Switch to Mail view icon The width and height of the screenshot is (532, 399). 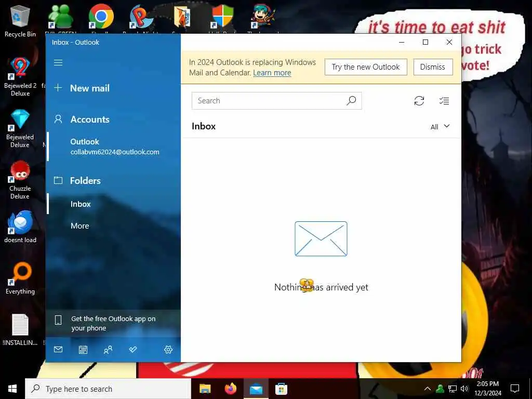(58, 350)
